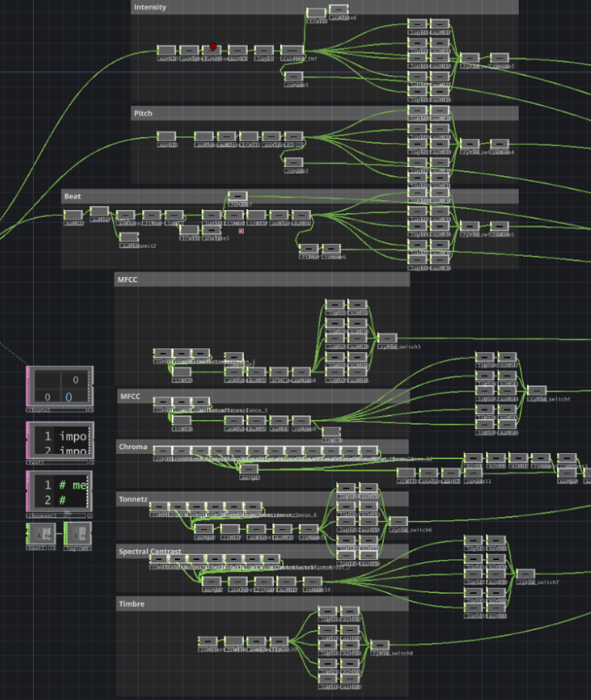591x700 pixels.
Task: Click the small pink square in Beat group
Action: tap(241, 230)
